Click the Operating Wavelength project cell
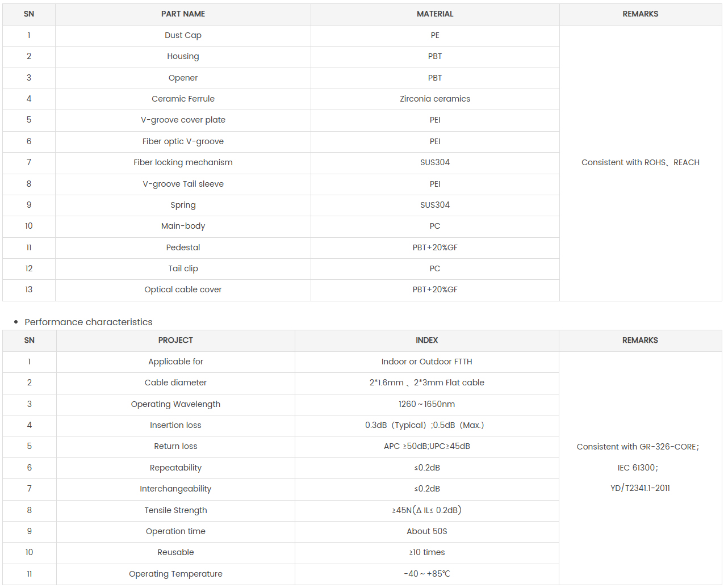 tap(175, 404)
